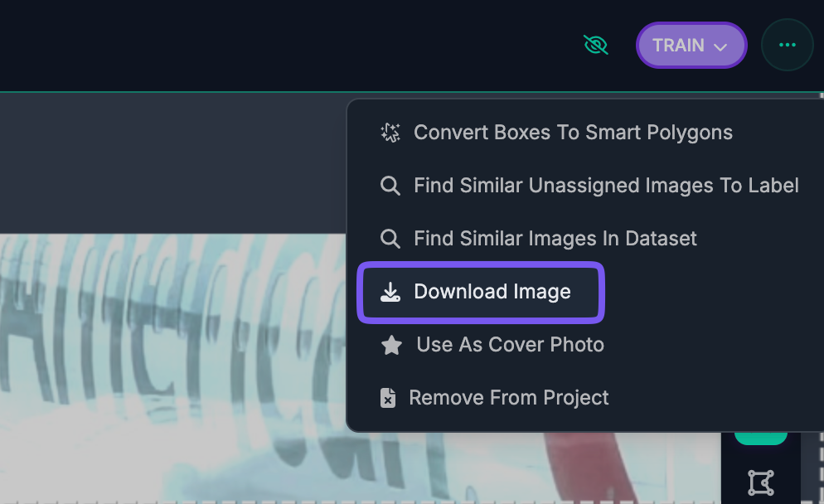
Task: Click the sparkle icon beside Convert Boxes
Action: [390, 133]
